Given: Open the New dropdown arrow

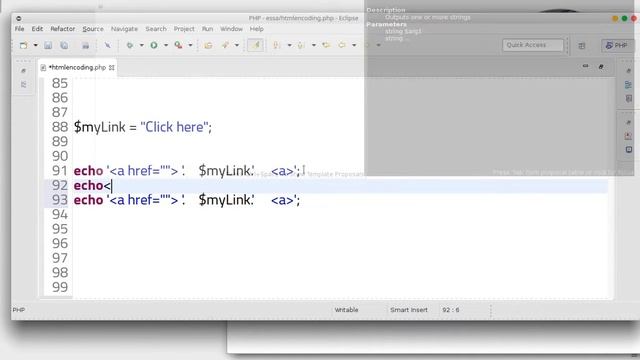Looking at the screenshot, I should [36, 45].
